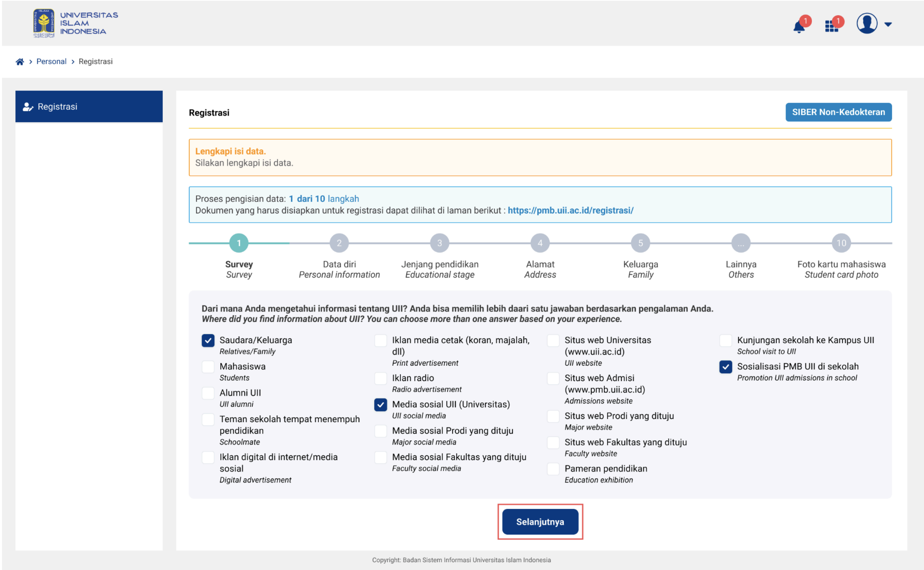Image resolution: width=924 pixels, height=570 pixels.
Task: Enable the Pameran pendidikan option
Action: 553,468
